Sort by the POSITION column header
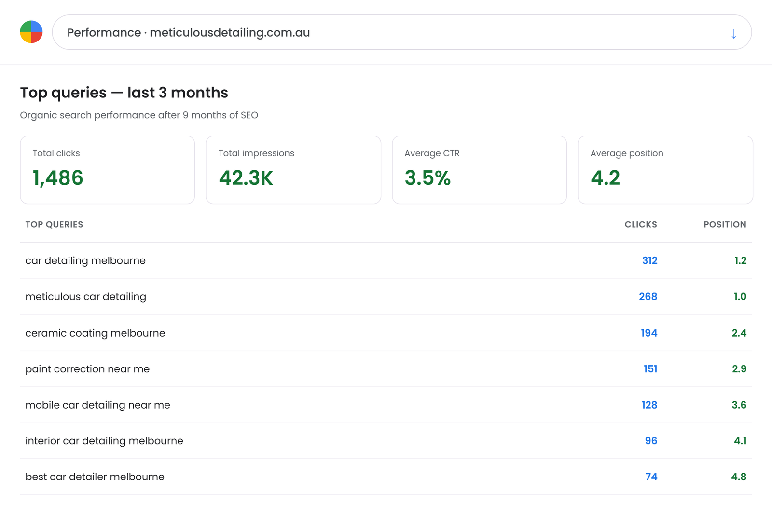 725,224
